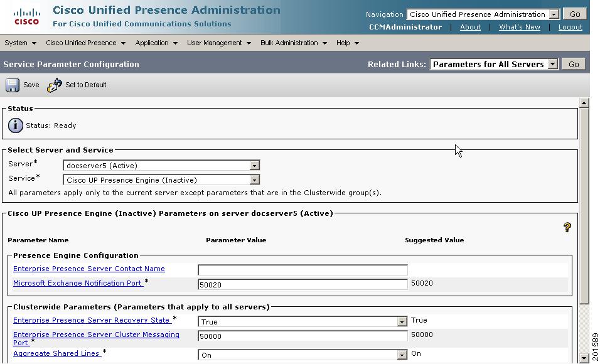Open the System menu
This screenshot has height=364, width=600.
20,43
